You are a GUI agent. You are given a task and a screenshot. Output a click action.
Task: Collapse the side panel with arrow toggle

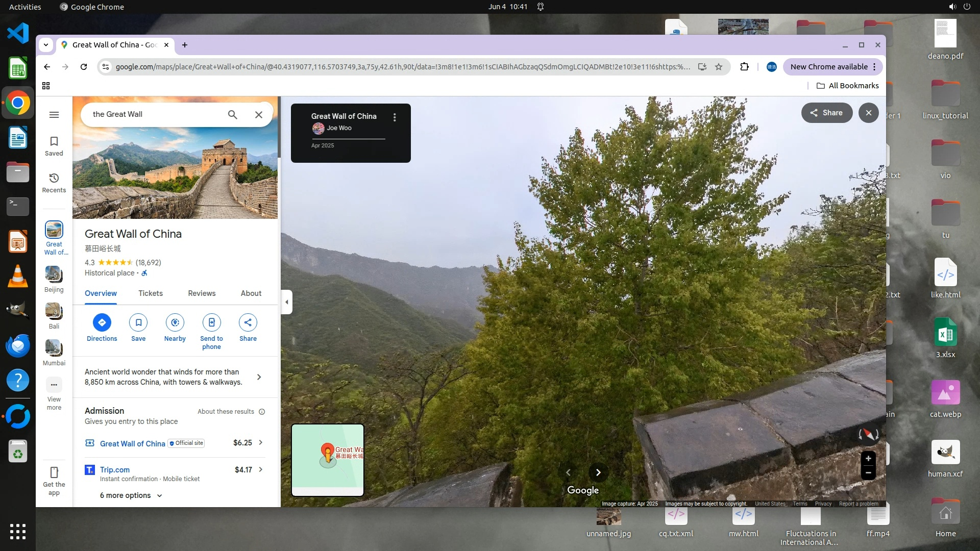[287, 302]
